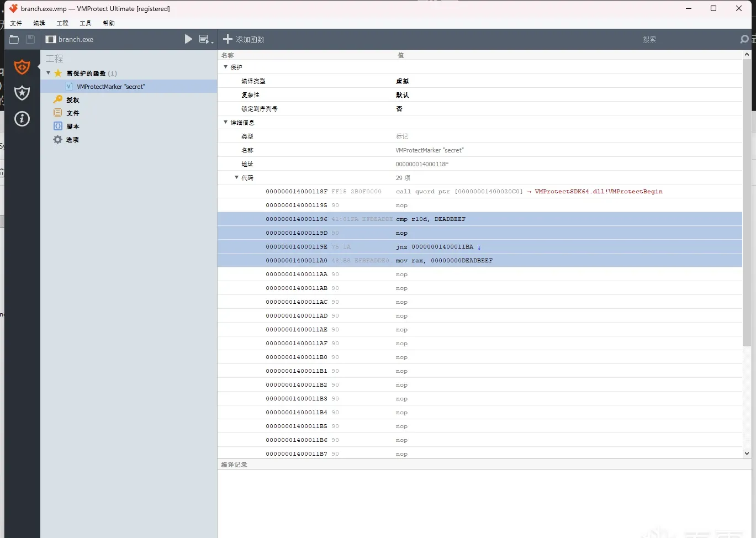756x538 pixels.
Task: Click the VMProtect app logo in title bar
Action: tap(13, 8)
